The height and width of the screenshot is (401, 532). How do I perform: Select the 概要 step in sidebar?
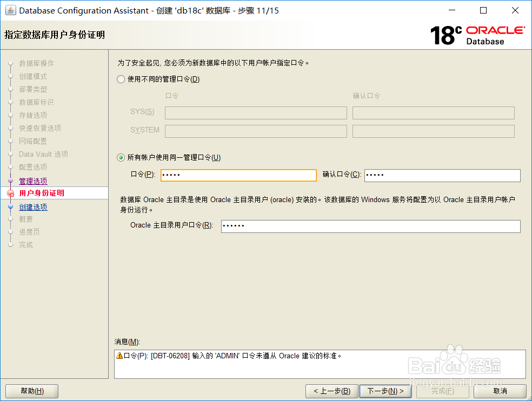(x=25, y=219)
